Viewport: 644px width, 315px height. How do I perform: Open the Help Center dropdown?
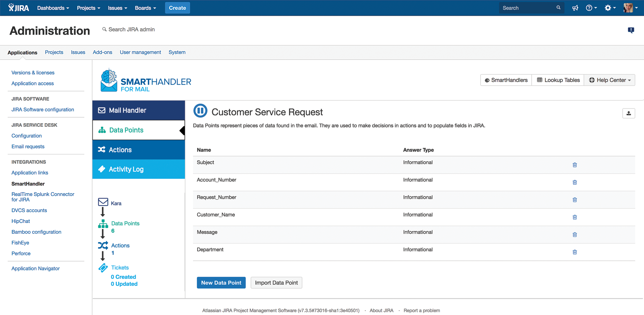[610, 80]
